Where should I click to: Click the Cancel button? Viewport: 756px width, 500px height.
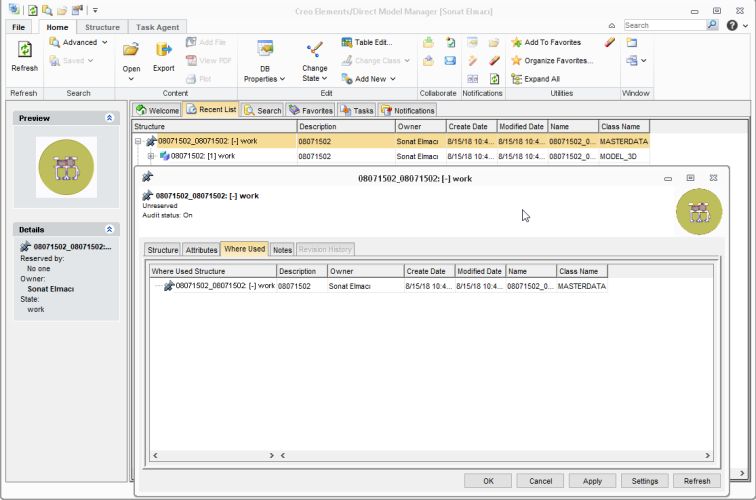(540, 481)
